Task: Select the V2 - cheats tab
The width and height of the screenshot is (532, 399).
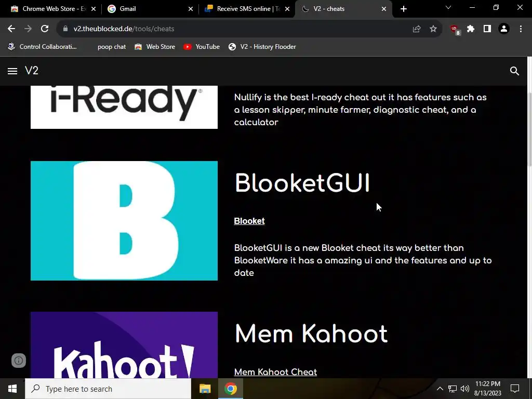Action: (x=343, y=9)
